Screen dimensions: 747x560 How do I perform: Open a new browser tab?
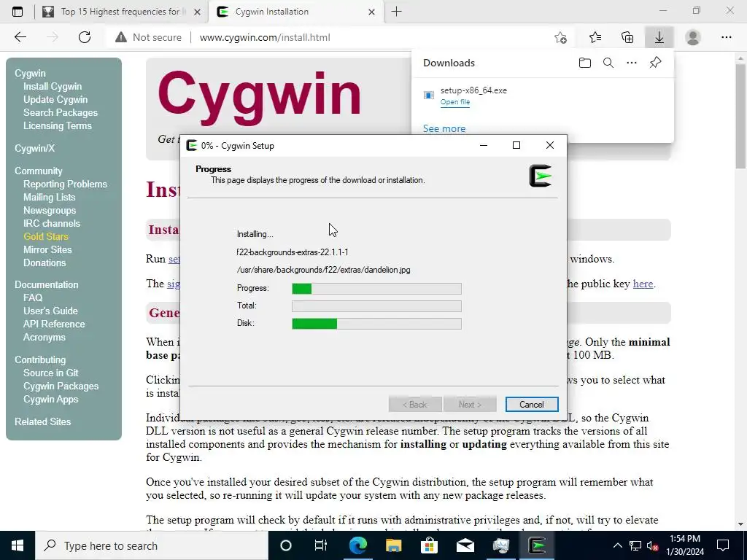click(396, 12)
